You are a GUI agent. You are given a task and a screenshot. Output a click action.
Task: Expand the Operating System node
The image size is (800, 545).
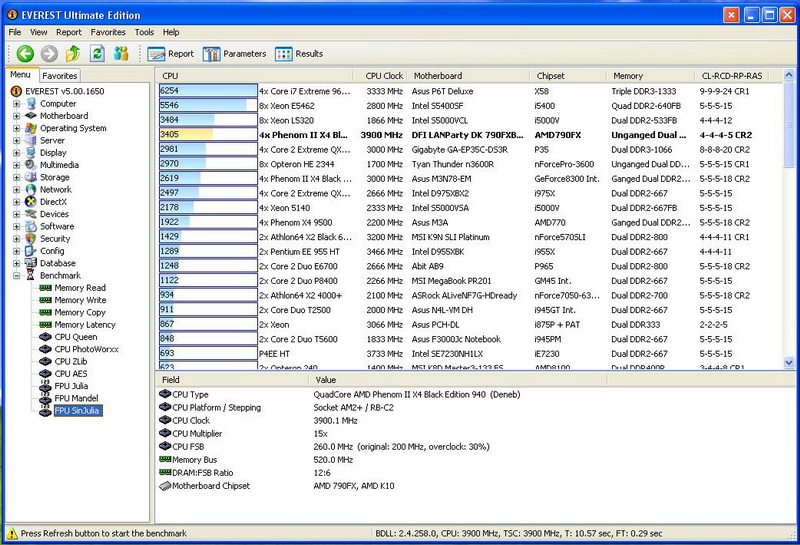17,128
